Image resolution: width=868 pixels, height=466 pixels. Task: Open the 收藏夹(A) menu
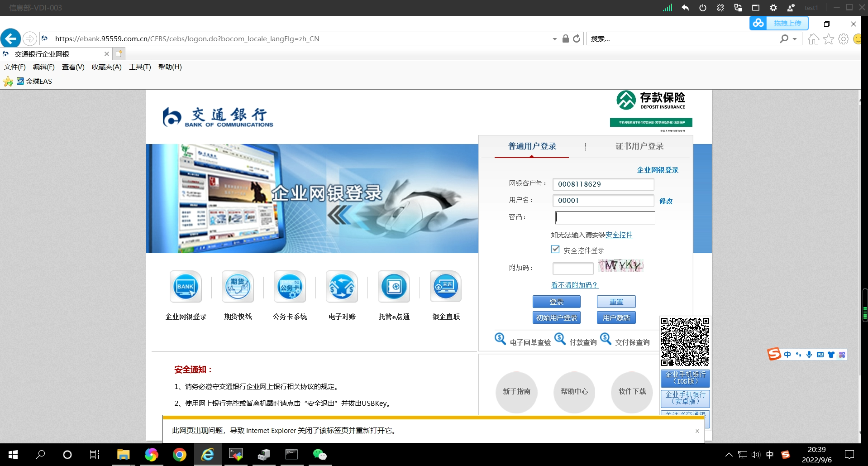click(x=107, y=67)
